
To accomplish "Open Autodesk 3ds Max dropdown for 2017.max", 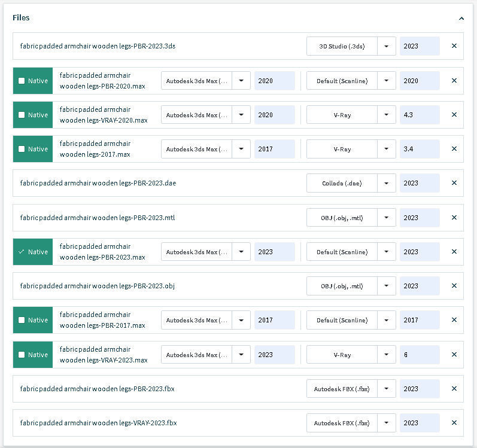I will (x=241, y=149).
